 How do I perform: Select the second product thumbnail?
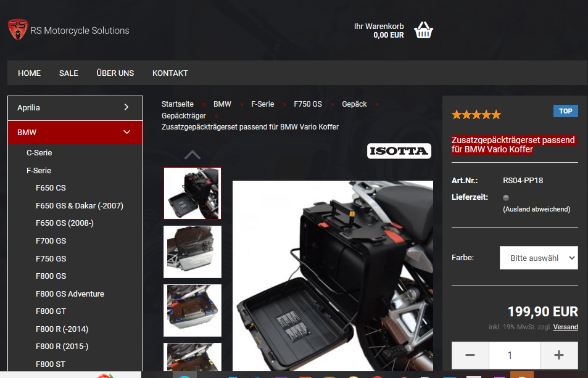coord(192,252)
